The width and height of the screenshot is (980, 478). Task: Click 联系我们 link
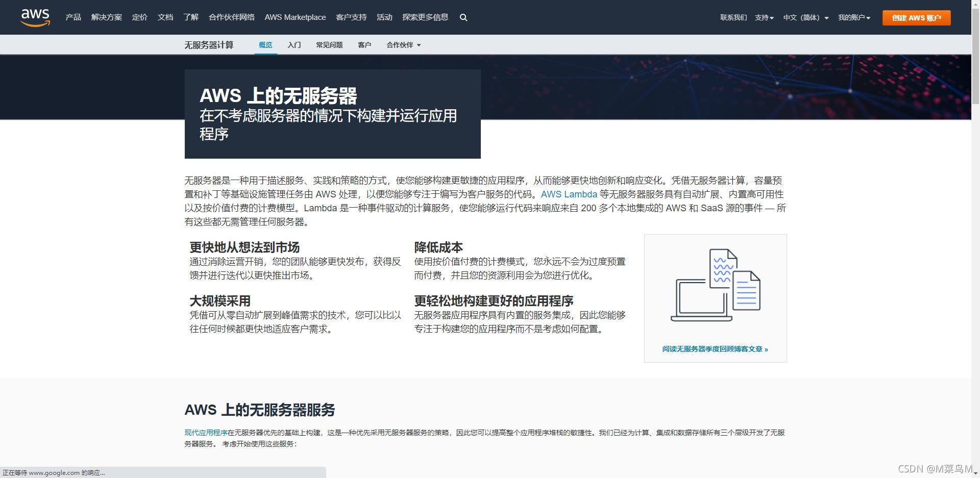733,17
